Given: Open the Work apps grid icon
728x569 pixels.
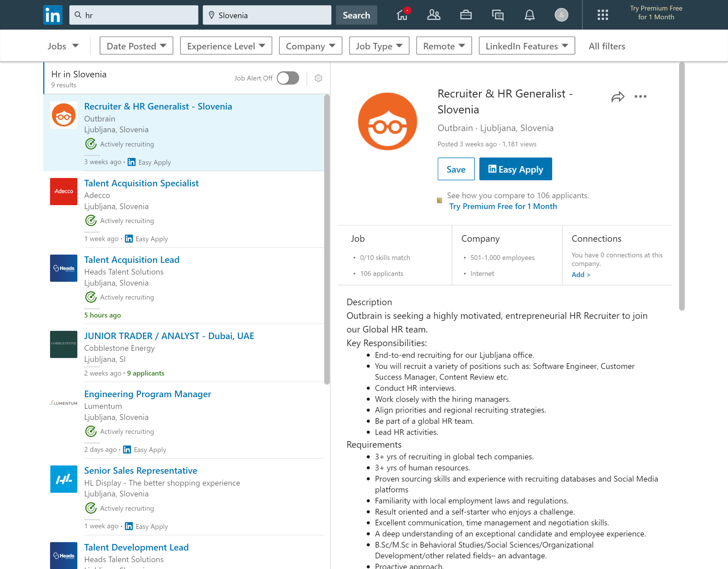Looking at the screenshot, I should coord(602,15).
